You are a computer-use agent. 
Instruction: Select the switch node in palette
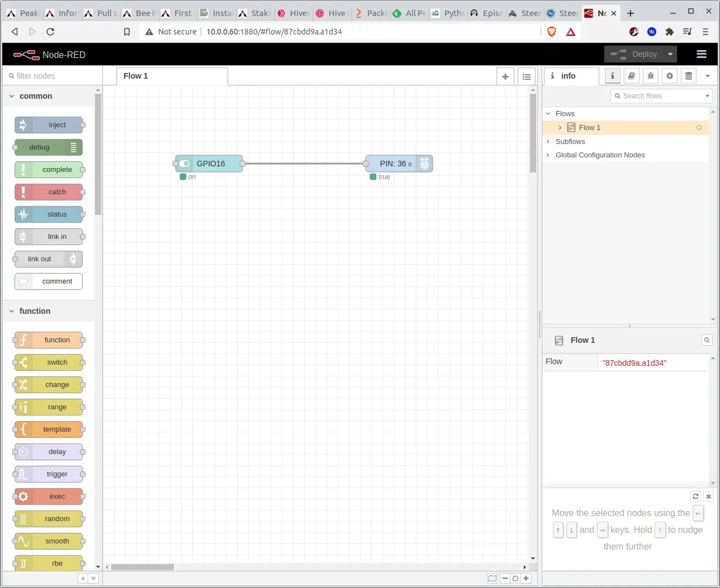(49, 363)
